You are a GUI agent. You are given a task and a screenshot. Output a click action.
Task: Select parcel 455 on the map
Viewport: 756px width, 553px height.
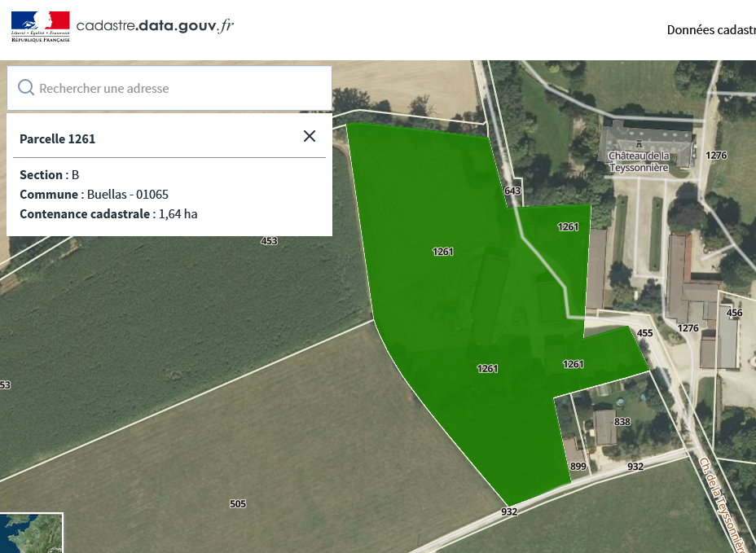(644, 333)
